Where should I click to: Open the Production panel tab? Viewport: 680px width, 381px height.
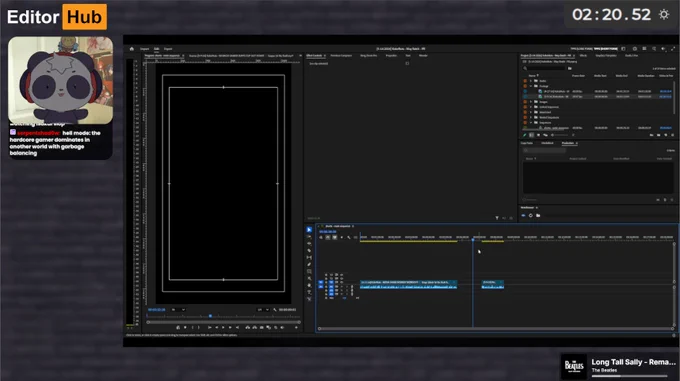pyautogui.click(x=568, y=143)
